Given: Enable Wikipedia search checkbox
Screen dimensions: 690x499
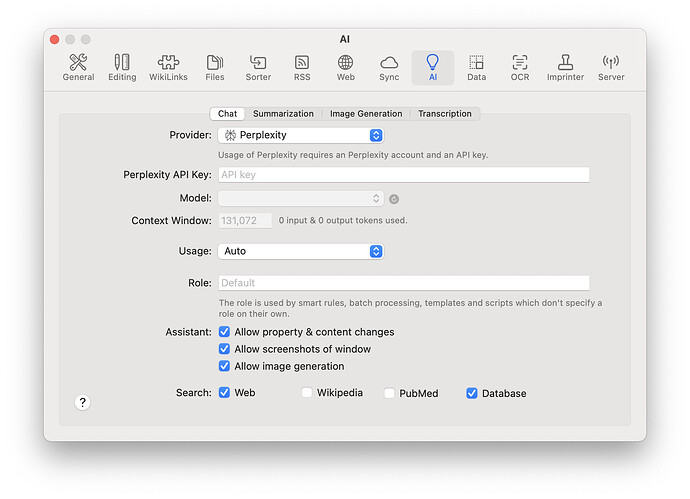Looking at the screenshot, I should 307,393.
